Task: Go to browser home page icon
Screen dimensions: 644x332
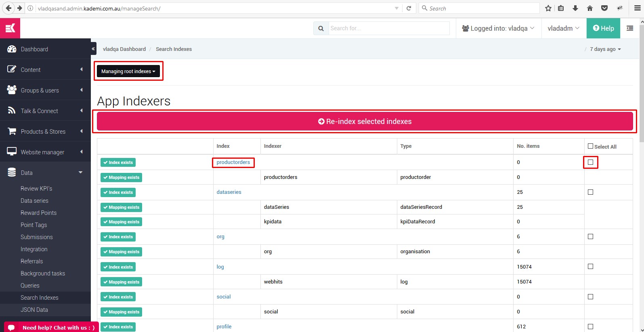Action: 590,8
